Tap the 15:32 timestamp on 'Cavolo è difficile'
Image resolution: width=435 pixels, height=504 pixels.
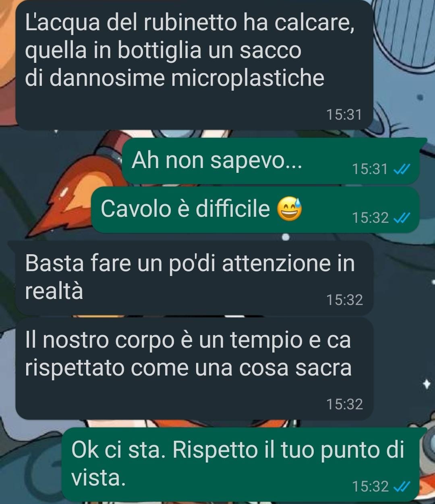click(x=370, y=218)
